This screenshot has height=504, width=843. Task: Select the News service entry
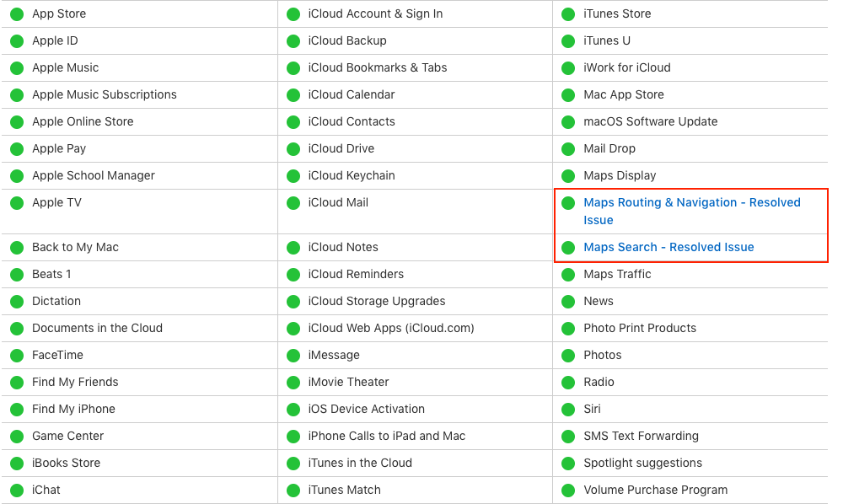pyautogui.click(x=599, y=301)
